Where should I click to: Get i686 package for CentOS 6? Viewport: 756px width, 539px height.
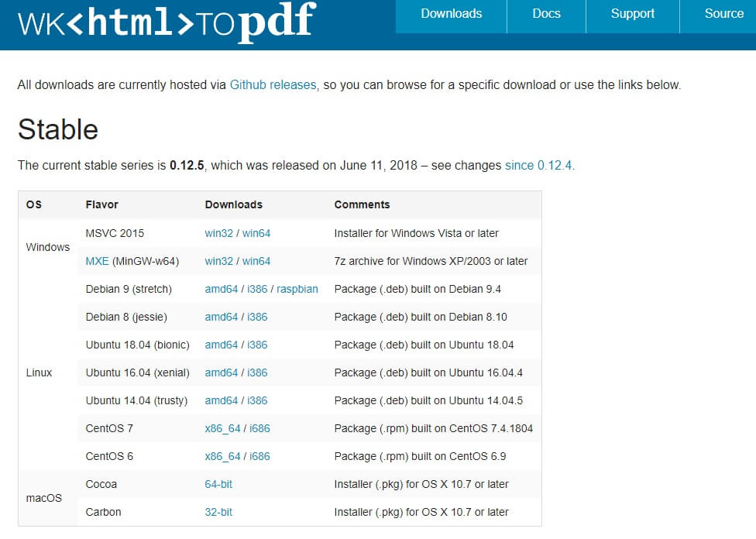click(259, 457)
